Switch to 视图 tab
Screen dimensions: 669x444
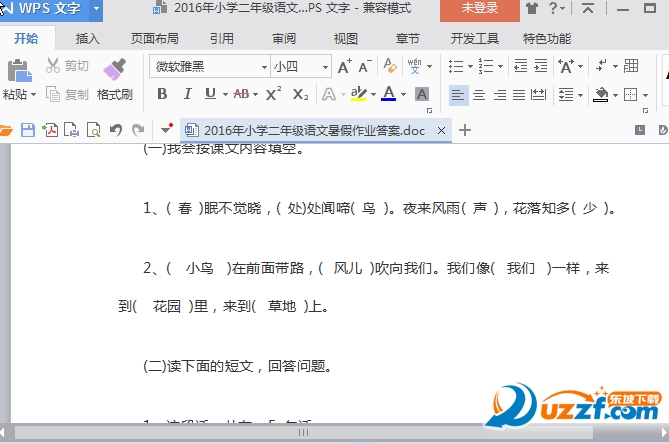pos(346,39)
